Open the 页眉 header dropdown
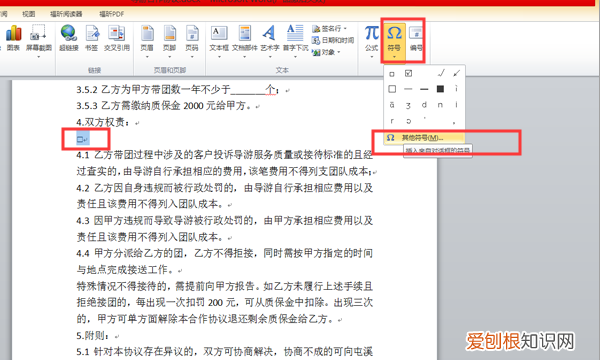The width and height of the screenshot is (600, 360). coord(147,57)
